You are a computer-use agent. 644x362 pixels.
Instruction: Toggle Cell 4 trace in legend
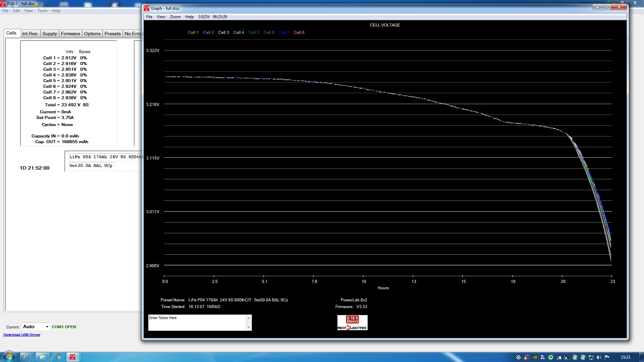click(238, 33)
